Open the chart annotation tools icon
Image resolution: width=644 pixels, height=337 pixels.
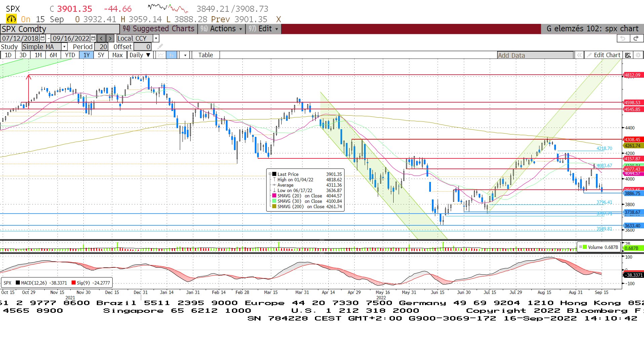pyautogui.click(x=628, y=55)
